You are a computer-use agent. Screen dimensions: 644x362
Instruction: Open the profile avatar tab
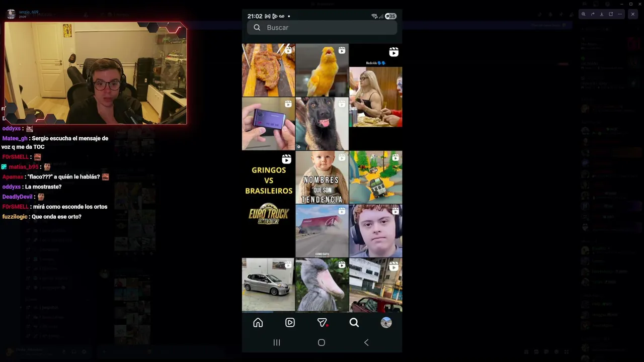pyautogui.click(x=386, y=323)
